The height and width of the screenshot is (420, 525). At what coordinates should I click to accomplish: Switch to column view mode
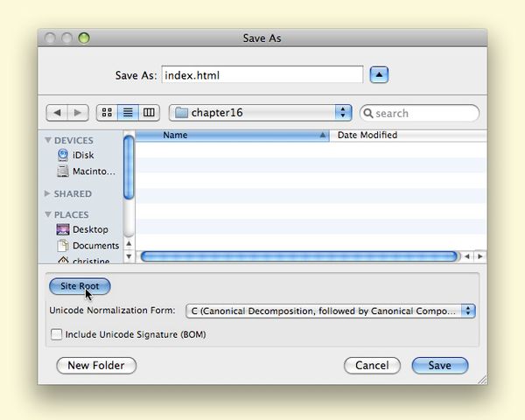coord(149,113)
